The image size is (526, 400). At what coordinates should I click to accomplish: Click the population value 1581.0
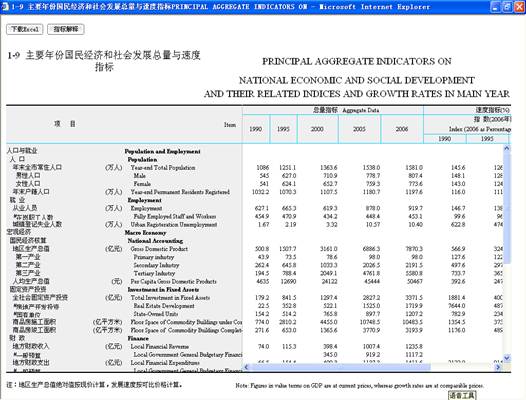pos(414,168)
